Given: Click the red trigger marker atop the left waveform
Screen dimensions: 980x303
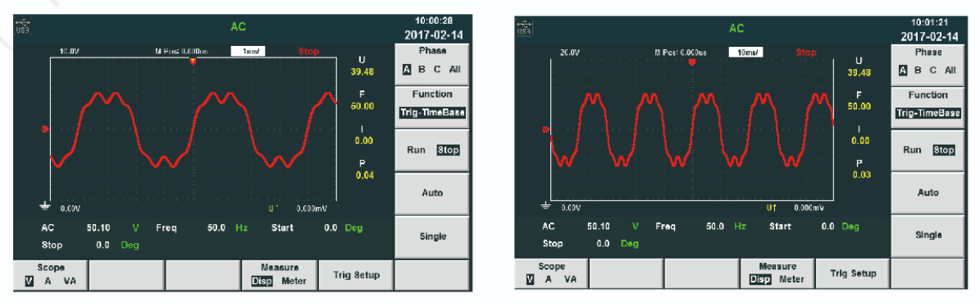Looking at the screenshot, I should (193, 62).
